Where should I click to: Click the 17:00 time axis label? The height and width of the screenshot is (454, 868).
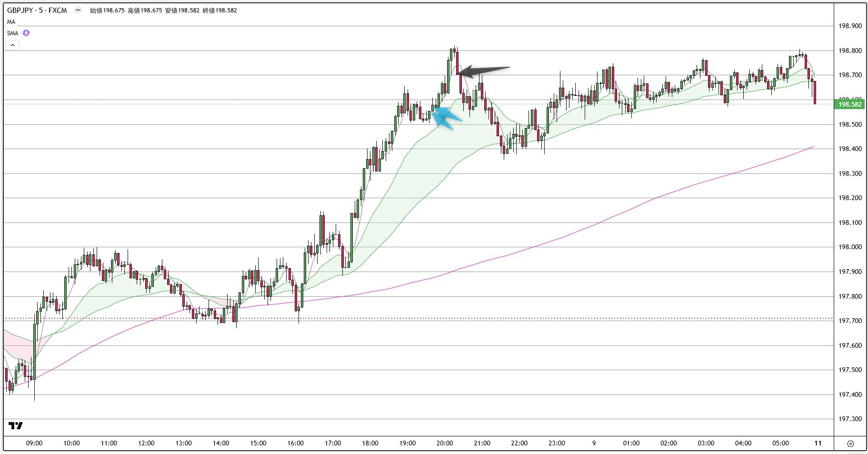pos(333,443)
